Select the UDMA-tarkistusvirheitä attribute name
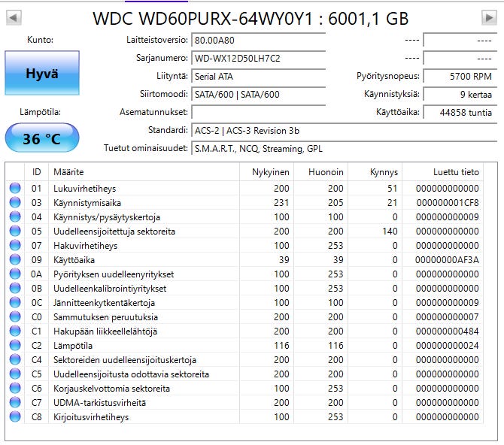 [99, 403]
